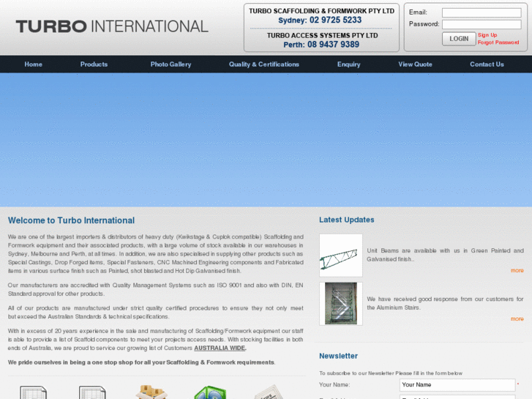Click the Perth phone number 08 9437 9389

point(333,45)
